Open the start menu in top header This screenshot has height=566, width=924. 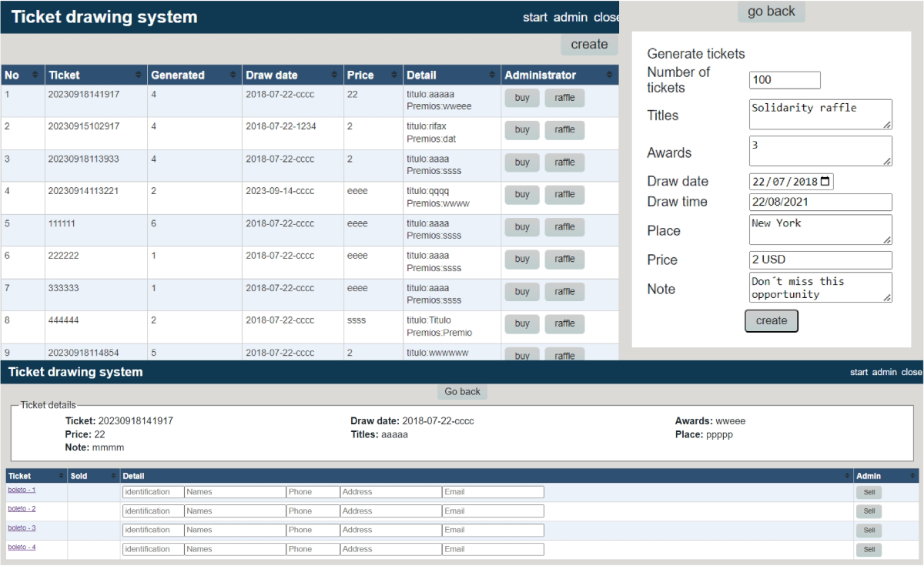pyautogui.click(x=534, y=17)
